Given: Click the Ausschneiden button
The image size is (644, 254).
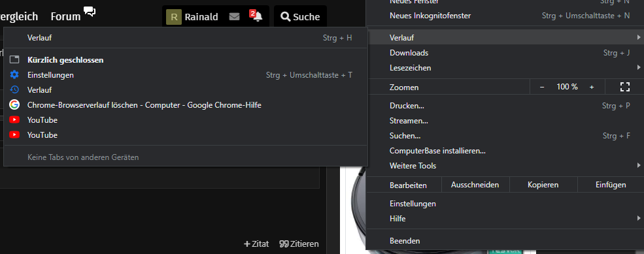Looking at the screenshot, I should 475,185.
